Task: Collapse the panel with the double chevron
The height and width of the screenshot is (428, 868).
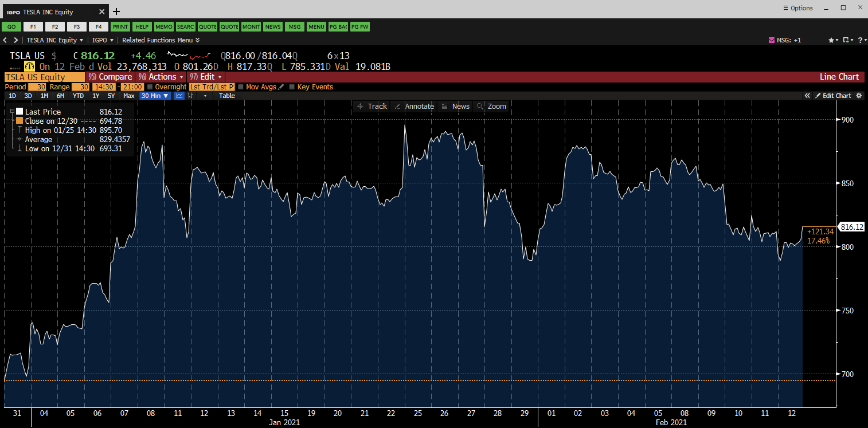Action: click(x=807, y=96)
